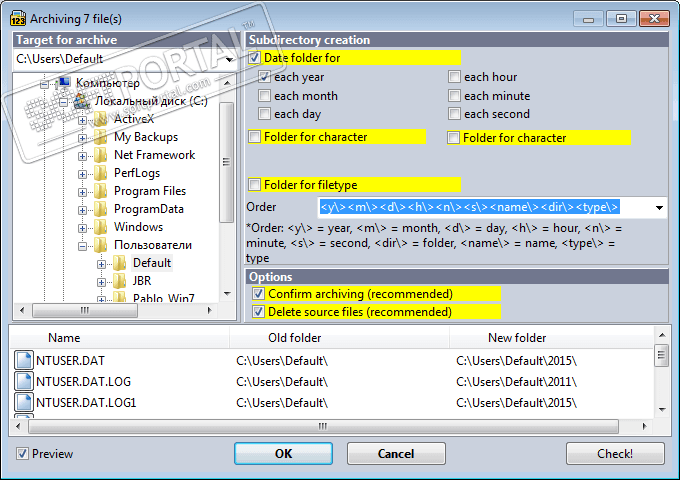Expand the Windows tree node
Screen dimensions: 680x480
[82, 228]
